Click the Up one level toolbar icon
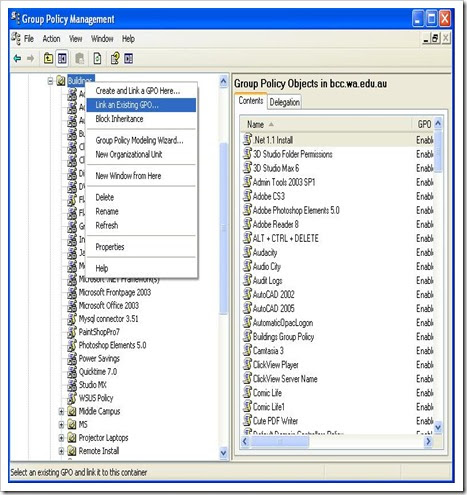This screenshot has width=467, height=495. click(x=49, y=59)
